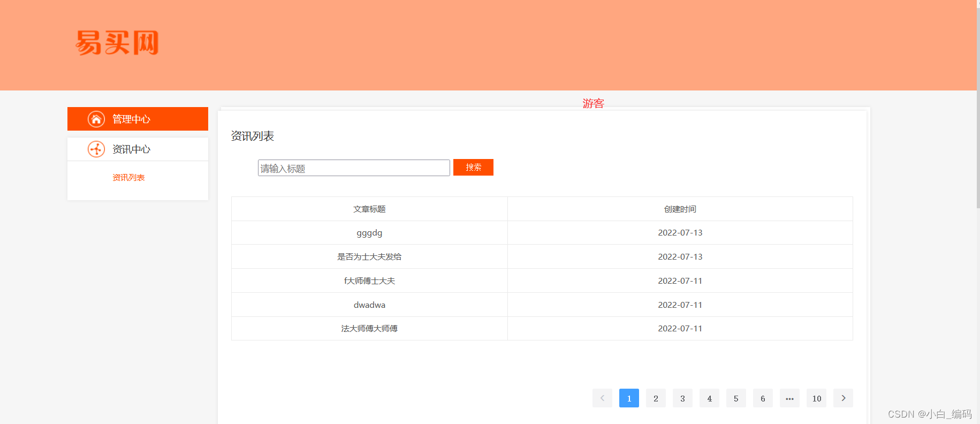
Task: Click date 2022-07-11 in dwadwa row
Action: click(680, 305)
